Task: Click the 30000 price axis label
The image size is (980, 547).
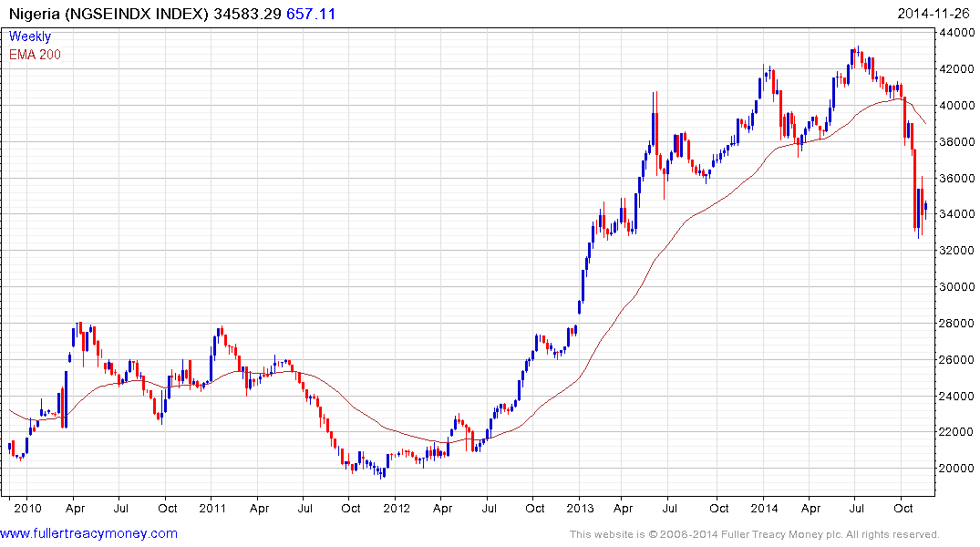Action: [x=956, y=287]
